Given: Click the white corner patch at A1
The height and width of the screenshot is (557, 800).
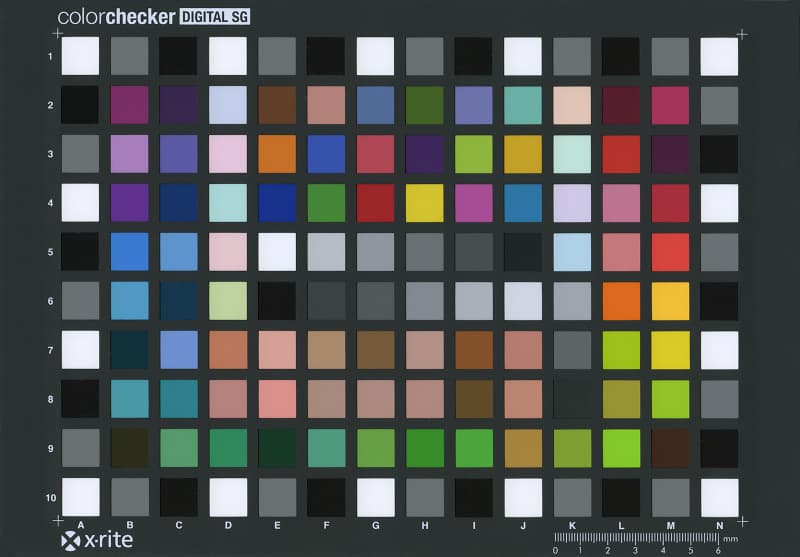Looking at the screenshot, I should tap(81, 56).
